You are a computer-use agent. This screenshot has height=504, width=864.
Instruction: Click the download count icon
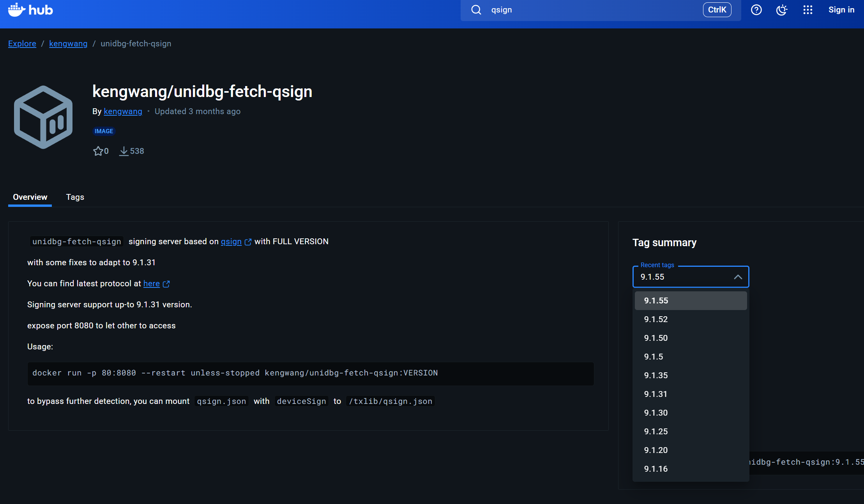click(x=124, y=151)
